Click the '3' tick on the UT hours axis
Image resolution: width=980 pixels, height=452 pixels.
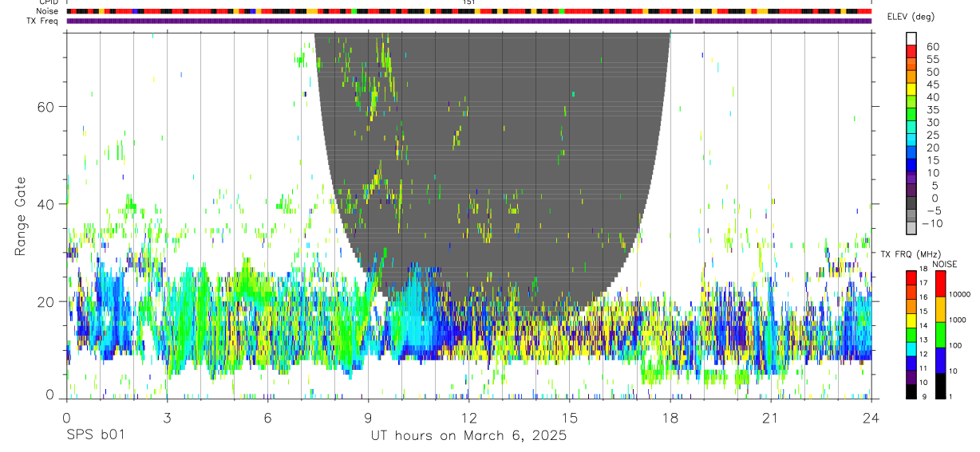(167, 418)
